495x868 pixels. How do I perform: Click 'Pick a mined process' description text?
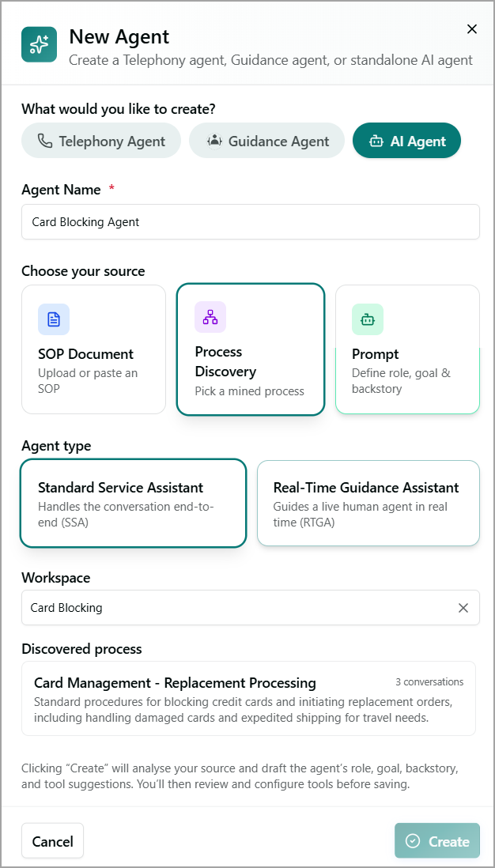[250, 391]
